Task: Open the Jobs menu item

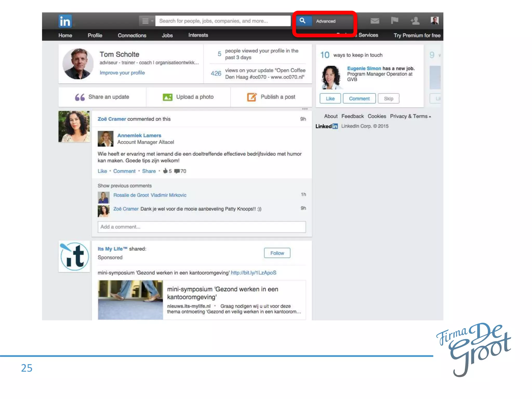Action: point(167,35)
